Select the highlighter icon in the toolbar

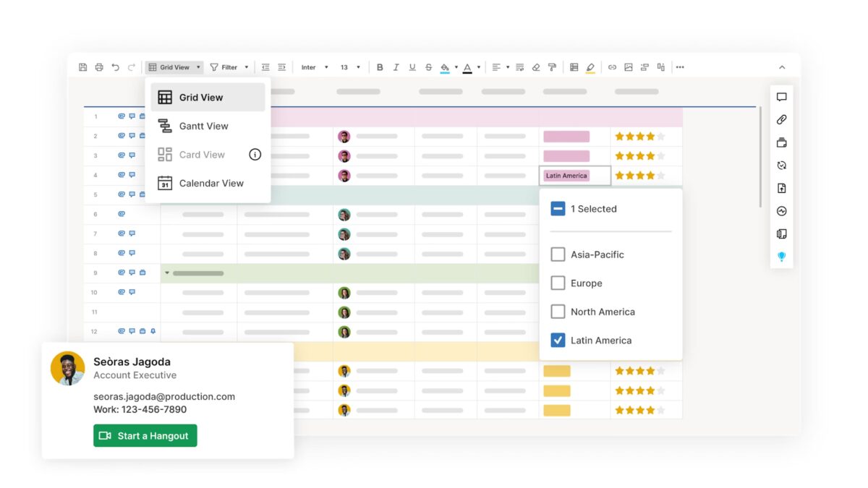[x=588, y=67]
